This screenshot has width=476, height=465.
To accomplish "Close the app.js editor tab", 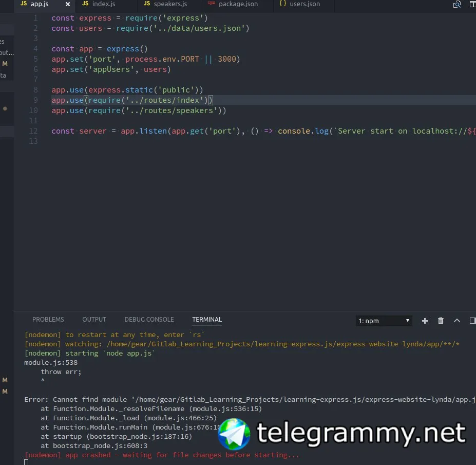I will (x=68, y=4).
